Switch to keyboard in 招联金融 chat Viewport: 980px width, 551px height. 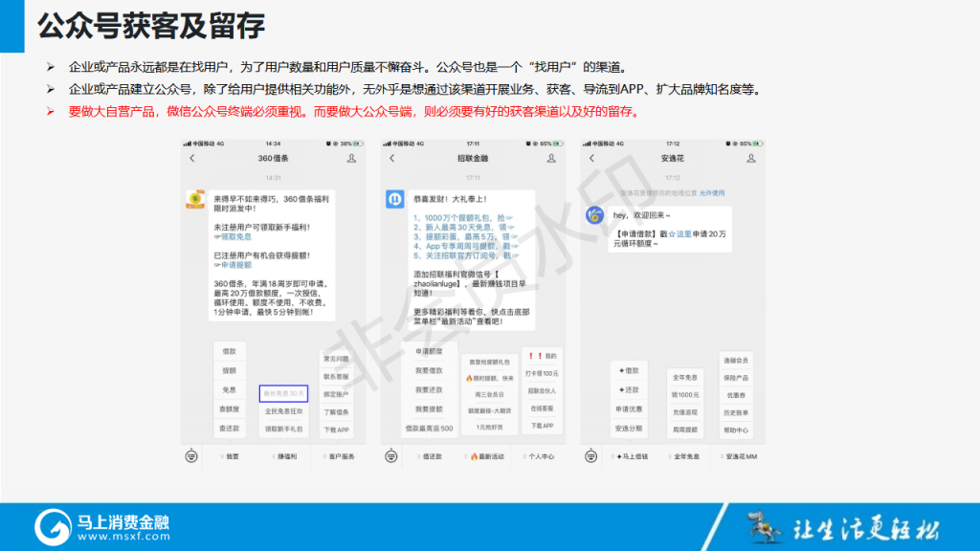391,456
